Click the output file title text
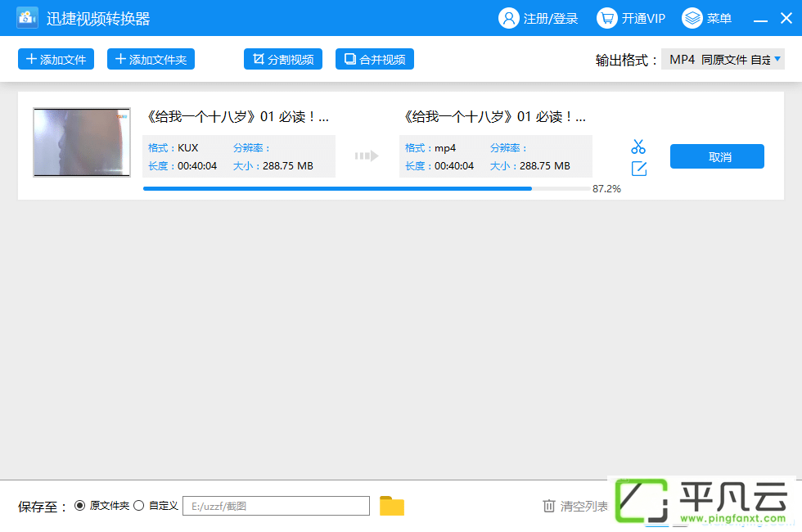The width and height of the screenshot is (802, 532). pyautogui.click(x=494, y=116)
